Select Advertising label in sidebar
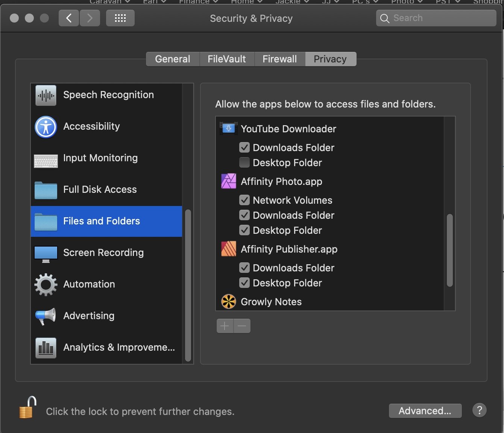This screenshot has height=433, width=504. [89, 316]
